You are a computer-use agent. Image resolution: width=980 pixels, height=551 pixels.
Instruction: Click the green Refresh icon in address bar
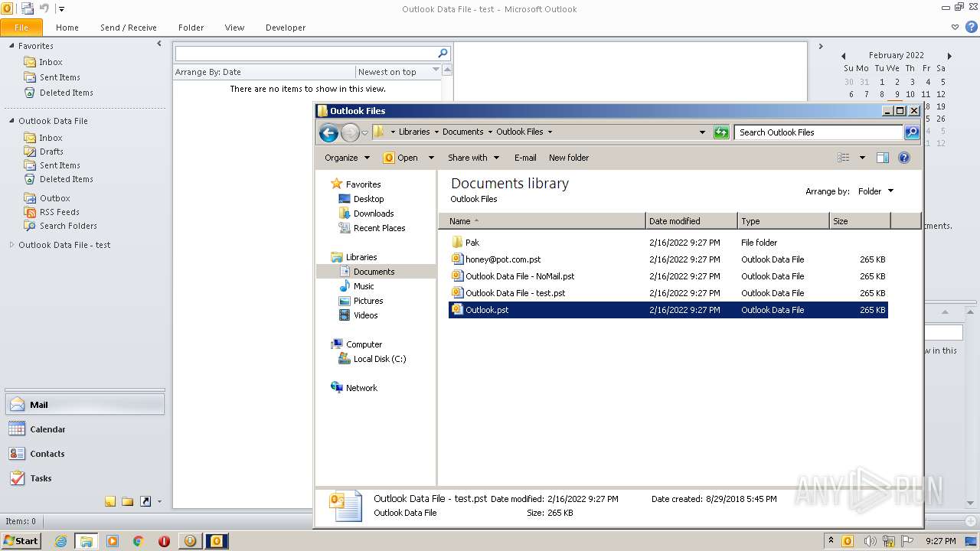721,132
